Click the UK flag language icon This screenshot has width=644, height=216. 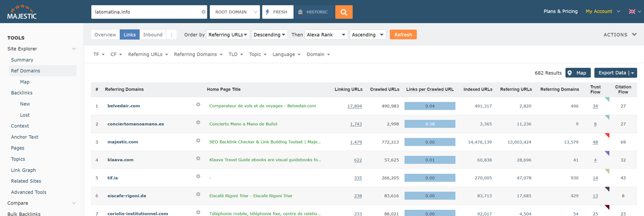(632, 12)
